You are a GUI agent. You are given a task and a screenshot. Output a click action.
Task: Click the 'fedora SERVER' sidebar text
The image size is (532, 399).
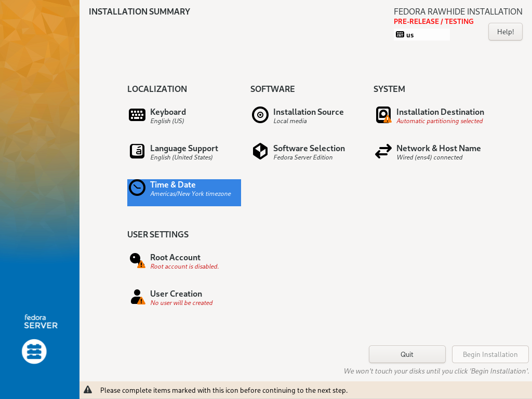click(x=41, y=322)
